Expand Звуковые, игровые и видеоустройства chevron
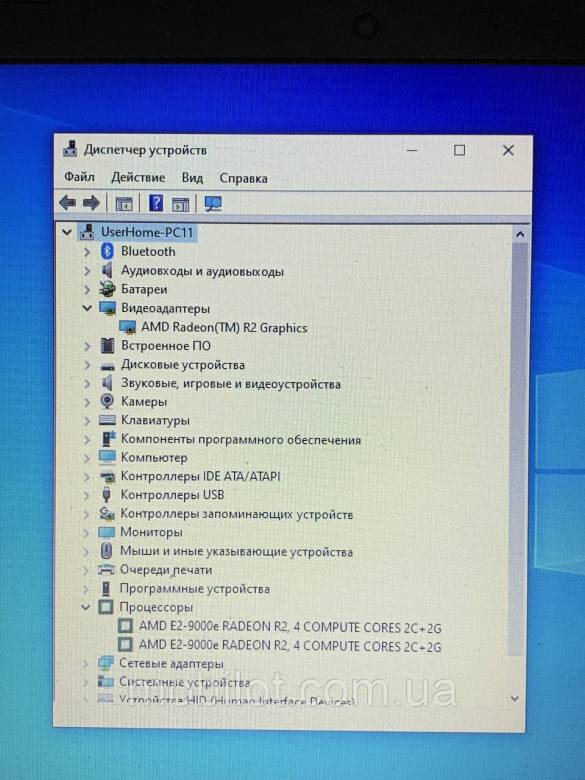This screenshot has width=585, height=780. 87,384
